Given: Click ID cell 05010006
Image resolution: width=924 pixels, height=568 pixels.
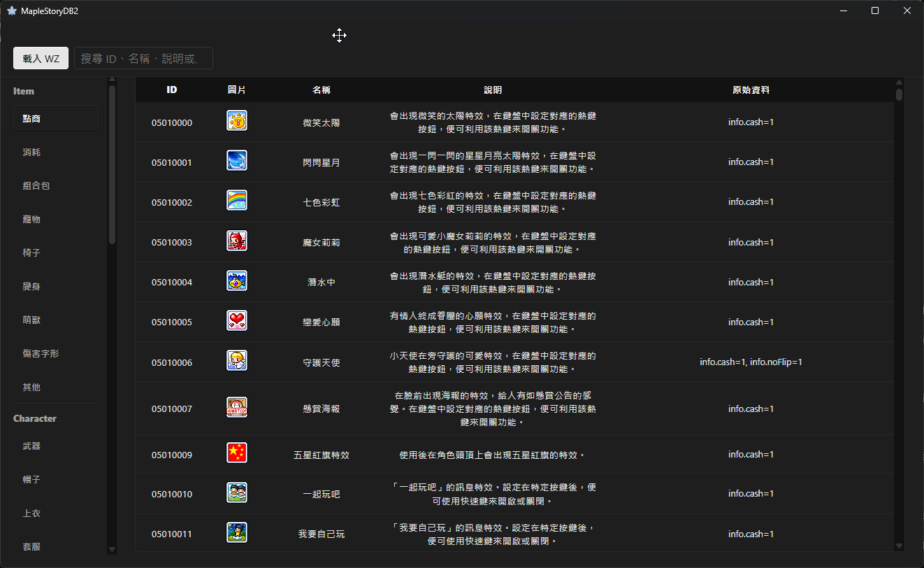Looking at the screenshot, I should (172, 362).
